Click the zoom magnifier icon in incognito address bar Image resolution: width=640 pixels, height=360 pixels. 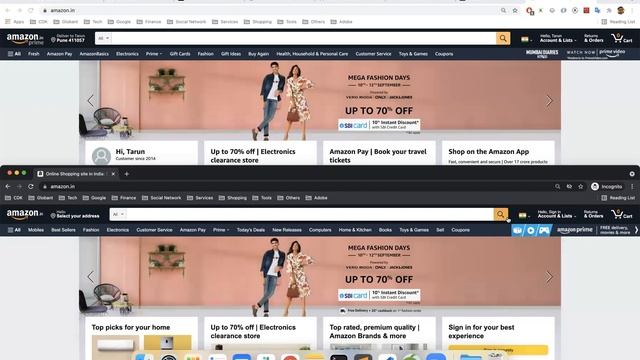pyautogui.click(x=558, y=187)
